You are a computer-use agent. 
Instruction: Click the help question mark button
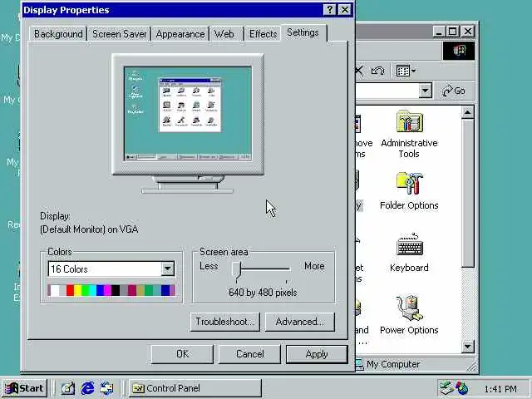point(330,10)
